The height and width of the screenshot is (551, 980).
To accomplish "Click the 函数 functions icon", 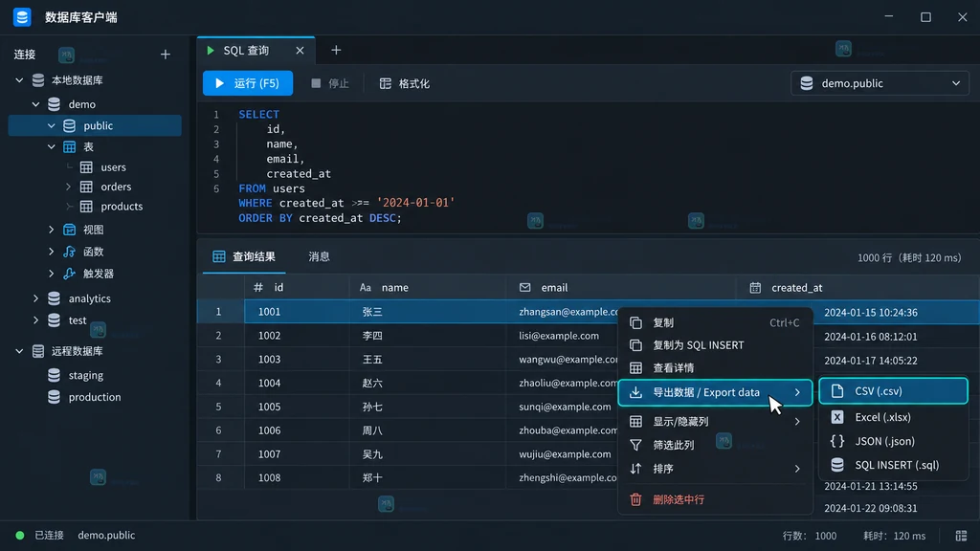I will (x=69, y=252).
